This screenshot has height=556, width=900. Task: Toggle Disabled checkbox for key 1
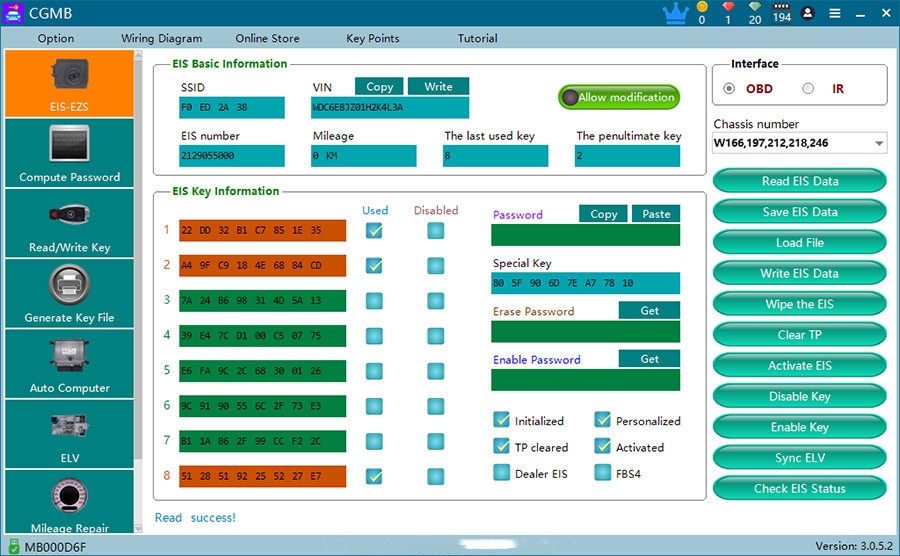(436, 231)
